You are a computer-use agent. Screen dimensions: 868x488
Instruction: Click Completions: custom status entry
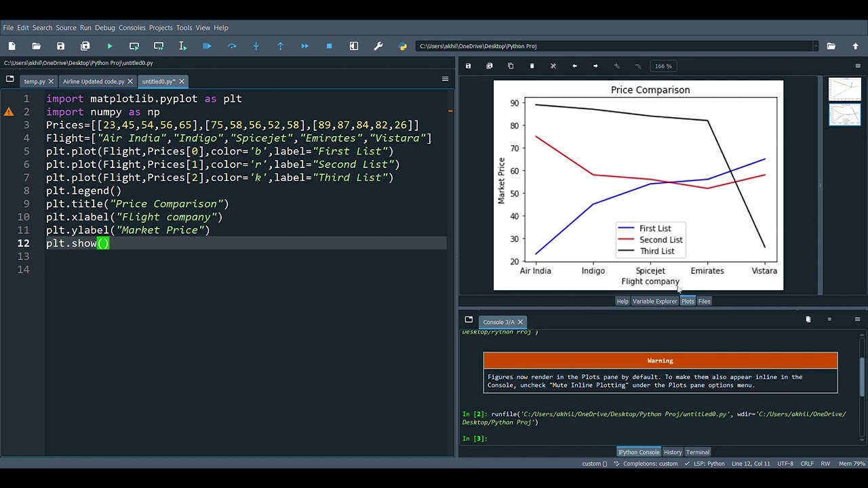click(646, 464)
